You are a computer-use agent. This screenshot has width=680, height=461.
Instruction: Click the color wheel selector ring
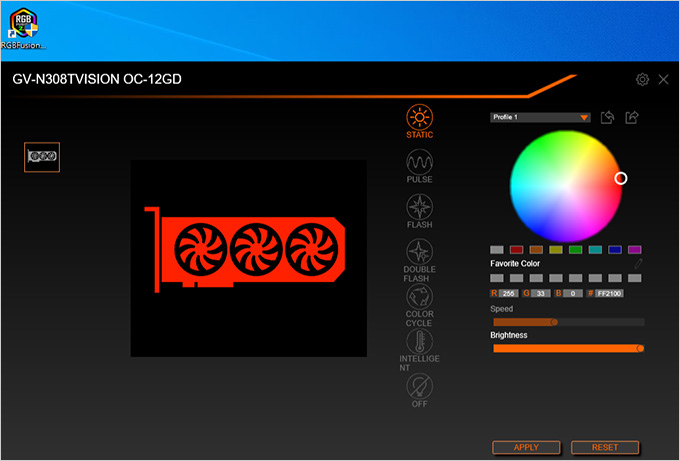click(621, 178)
